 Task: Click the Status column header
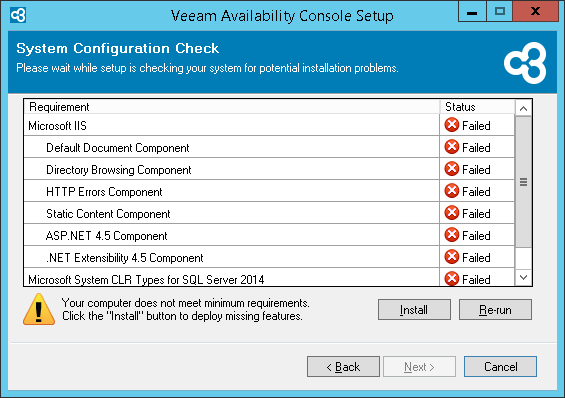tap(477, 107)
